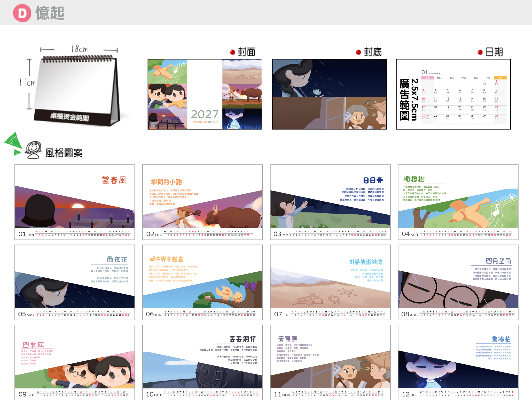Click the red dot beside 日期

pyautogui.click(x=480, y=52)
